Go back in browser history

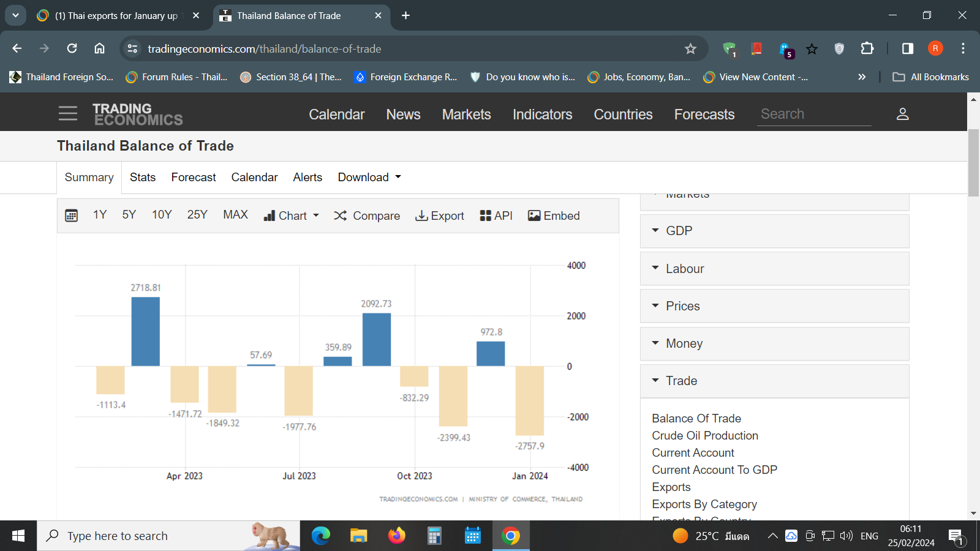point(17,48)
